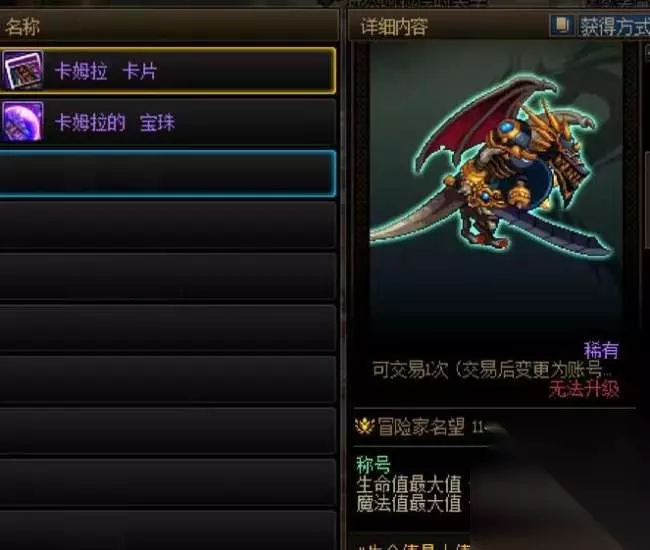
Task: Click the 详细内容 panel header
Action: pos(394,27)
